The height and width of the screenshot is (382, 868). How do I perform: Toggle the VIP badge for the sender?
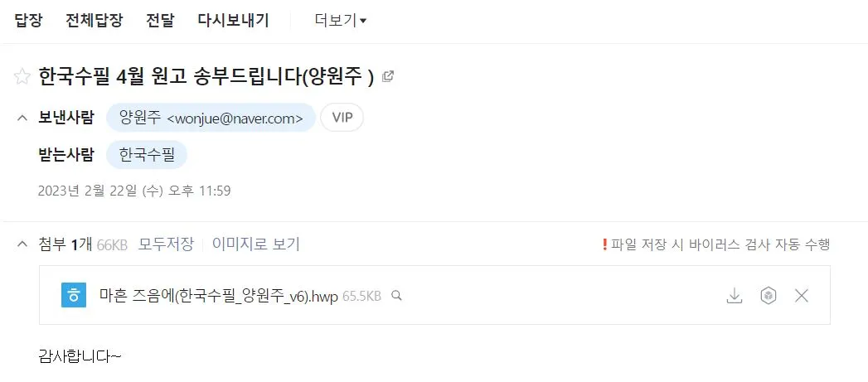(x=342, y=118)
